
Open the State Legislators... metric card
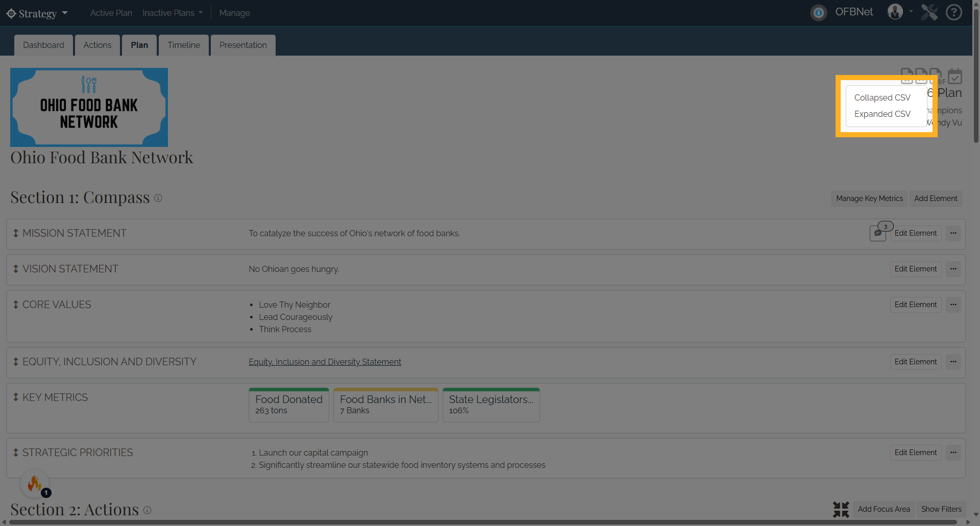(x=491, y=405)
